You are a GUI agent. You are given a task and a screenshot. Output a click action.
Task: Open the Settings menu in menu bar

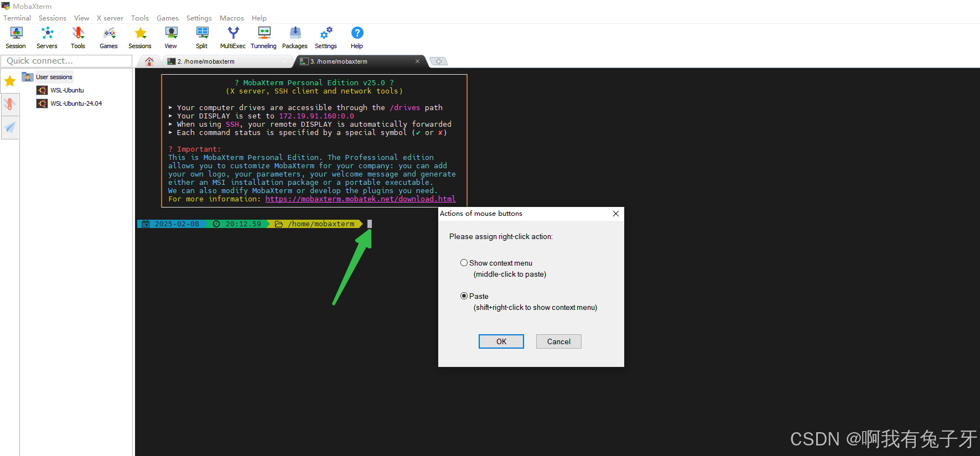[199, 18]
